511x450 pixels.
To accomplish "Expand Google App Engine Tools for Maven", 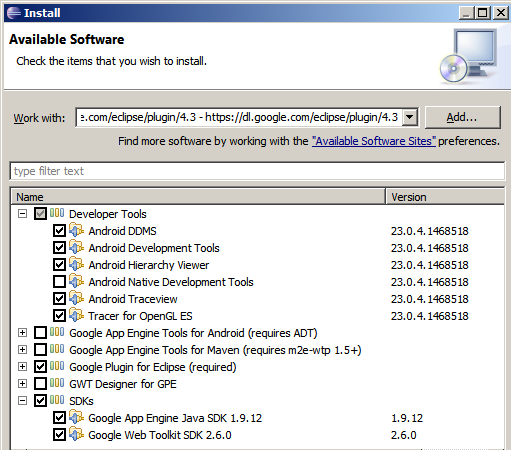I will (x=22, y=350).
